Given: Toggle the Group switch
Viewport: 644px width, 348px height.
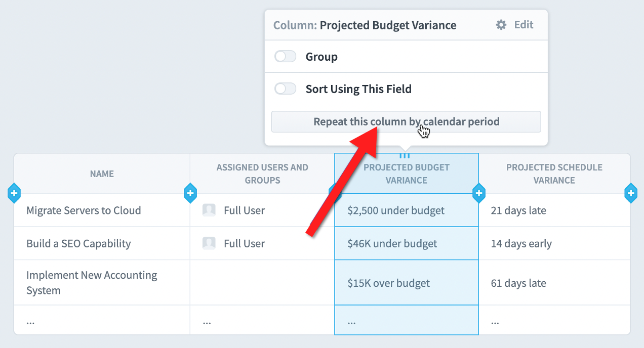Looking at the screenshot, I should pyautogui.click(x=285, y=57).
